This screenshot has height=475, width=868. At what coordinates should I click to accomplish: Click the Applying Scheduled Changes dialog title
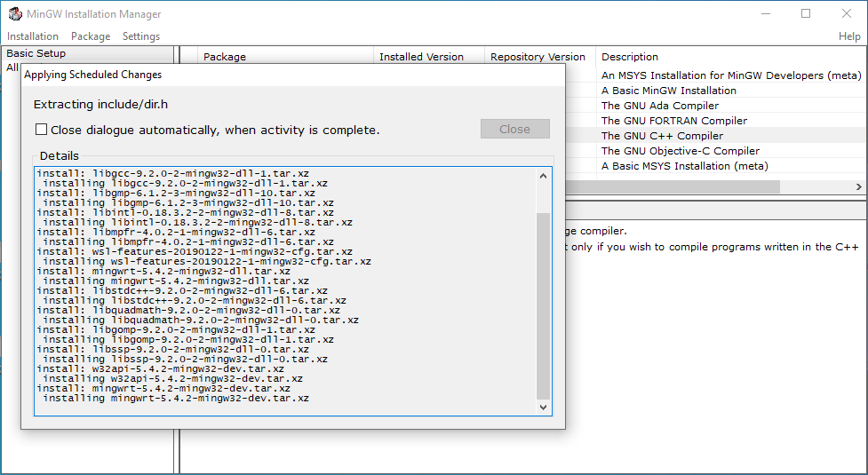coord(93,75)
